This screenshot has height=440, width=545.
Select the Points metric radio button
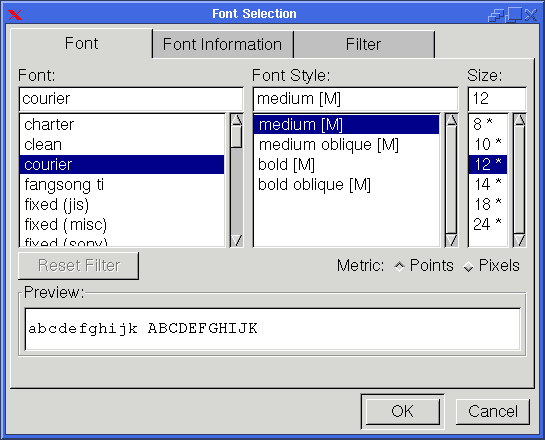tap(400, 266)
